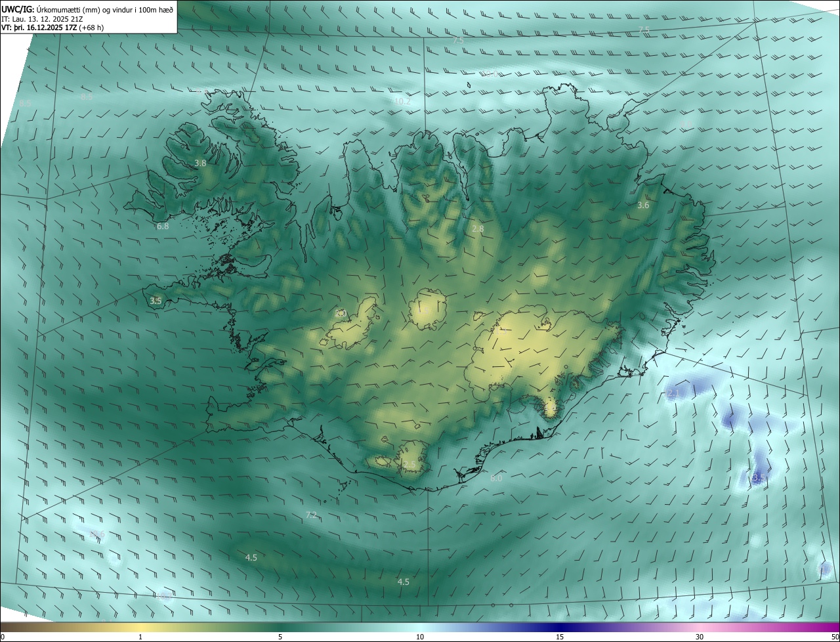Click the 'UWC/IG:' source label
Image resolution: width=840 pixels, height=642 pixels.
(x=18, y=9)
